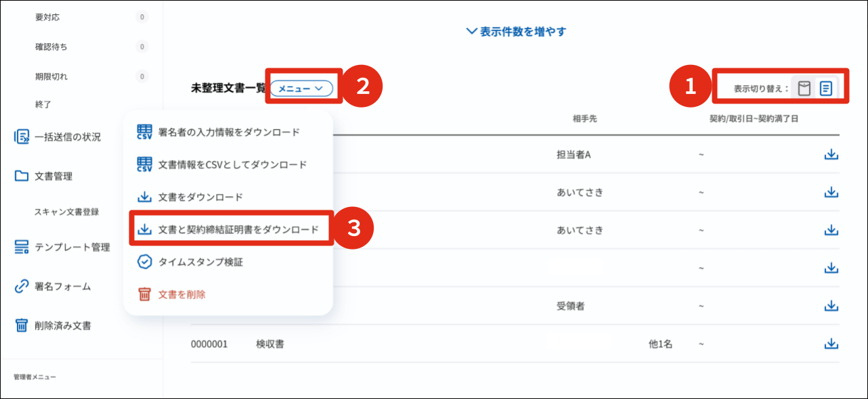Viewport: 868px width, 399px height.
Task: Select 文書情報をCSVとしてダウンロード
Action: pyautogui.click(x=232, y=164)
